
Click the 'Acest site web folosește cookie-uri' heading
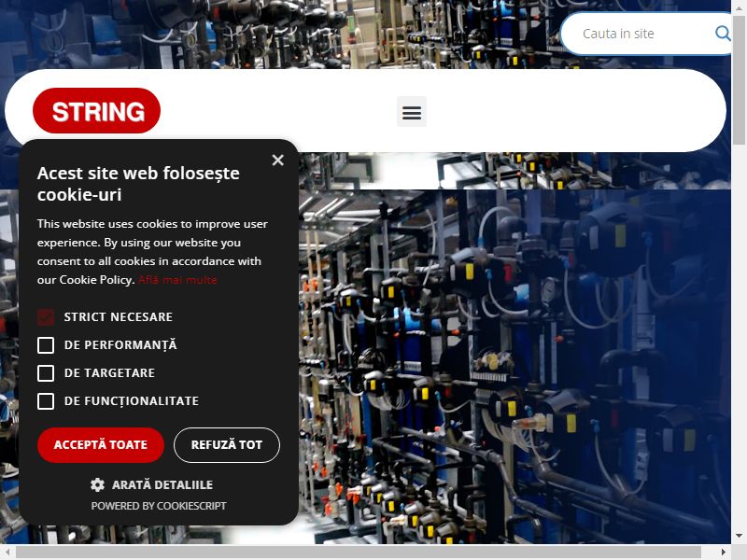pyautogui.click(x=138, y=184)
